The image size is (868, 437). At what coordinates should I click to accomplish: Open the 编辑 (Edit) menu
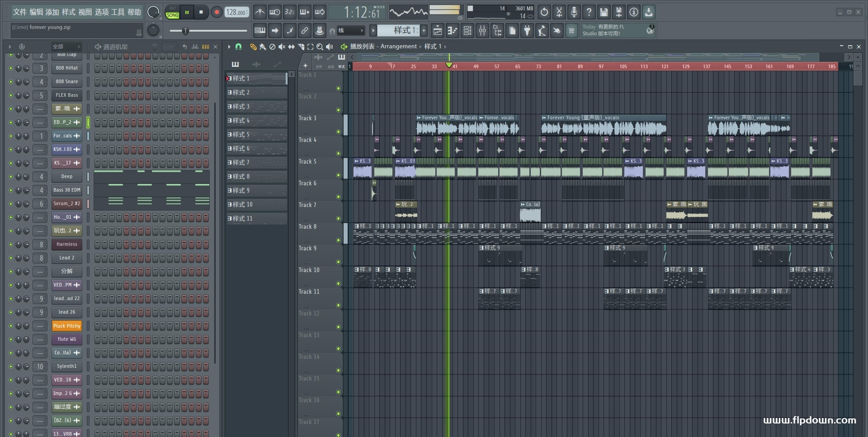coord(36,12)
